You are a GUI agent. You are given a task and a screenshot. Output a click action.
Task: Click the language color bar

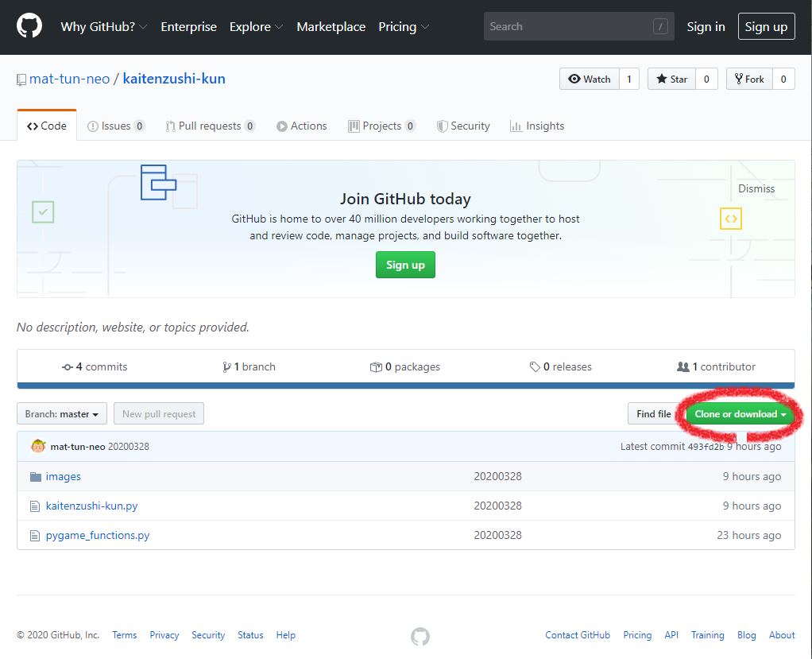point(406,386)
